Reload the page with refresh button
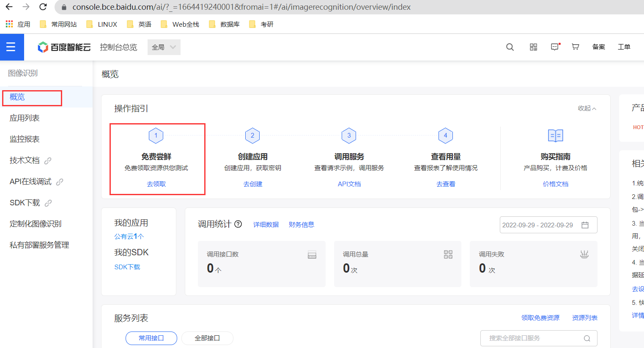This screenshot has width=644, height=348. coord(43,7)
